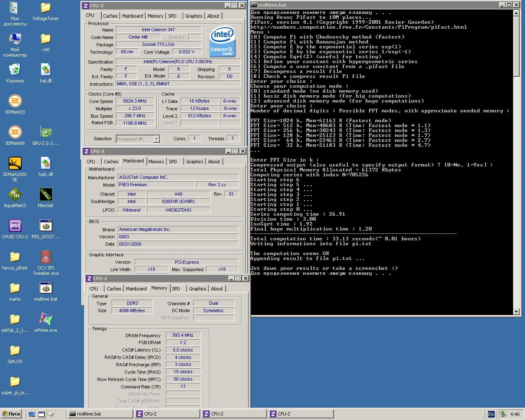Open Мой компьютер desktop icon
The height and width of the screenshot is (420, 525).
(15, 45)
